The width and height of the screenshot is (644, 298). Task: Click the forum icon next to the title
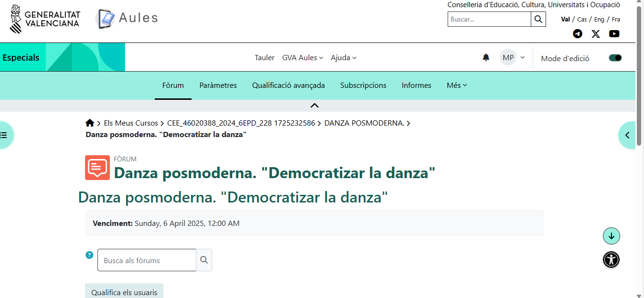tap(97, 168)
